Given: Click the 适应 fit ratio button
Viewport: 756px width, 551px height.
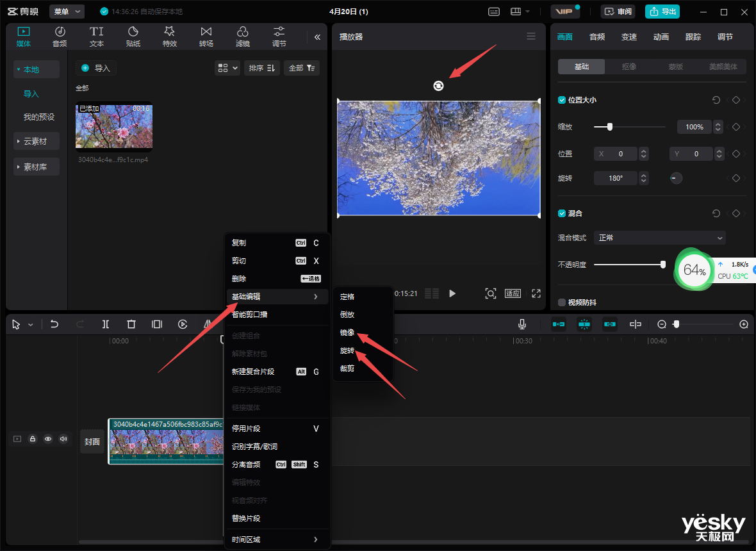Looking at the screenshot, I should click(x=513, y=293).
